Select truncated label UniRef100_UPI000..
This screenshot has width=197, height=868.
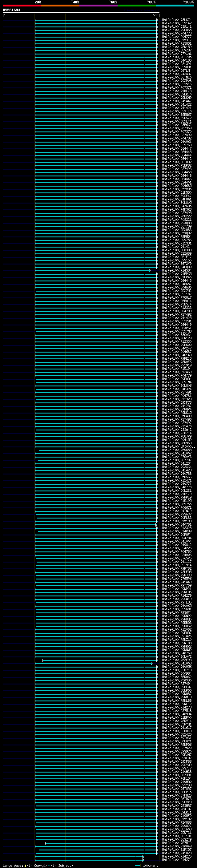[x=178, y=446]
